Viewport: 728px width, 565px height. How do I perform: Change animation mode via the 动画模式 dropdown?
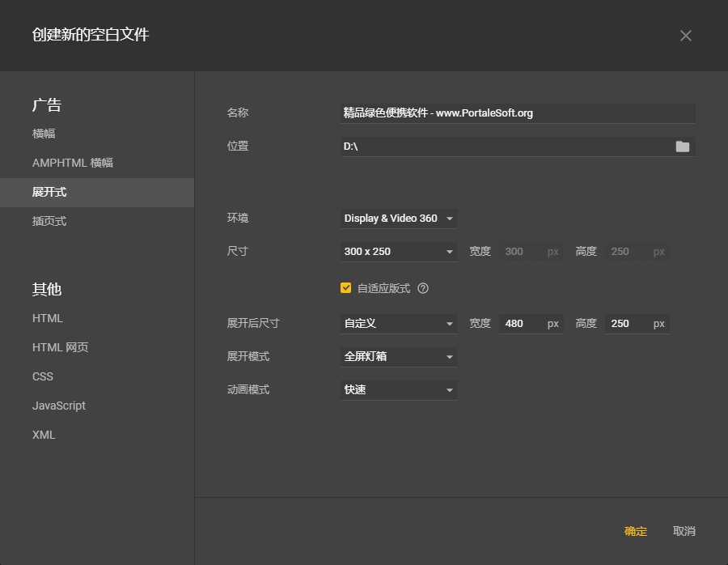pyautogui.click(x=399, y=389)
